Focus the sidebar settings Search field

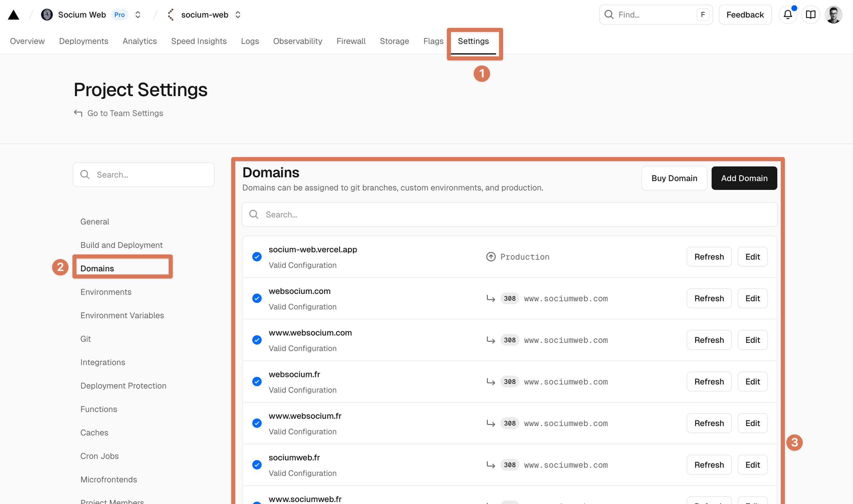[x=144, y=174]
